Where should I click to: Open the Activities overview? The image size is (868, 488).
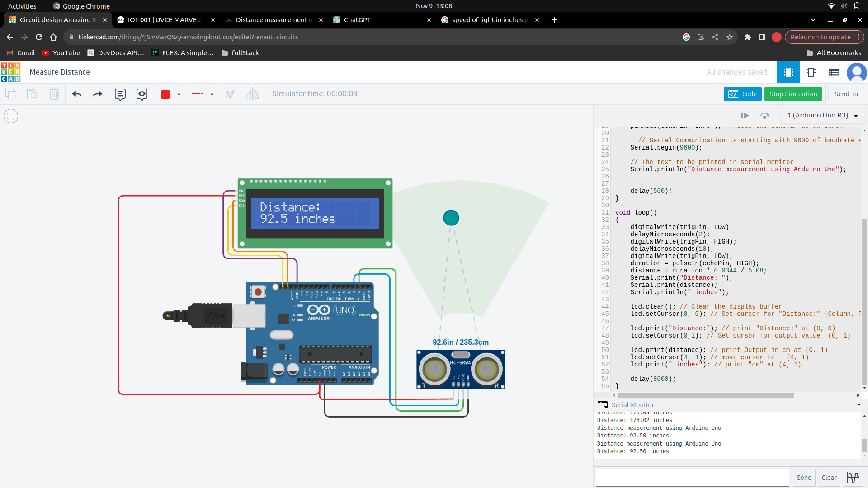pos(22,6)
